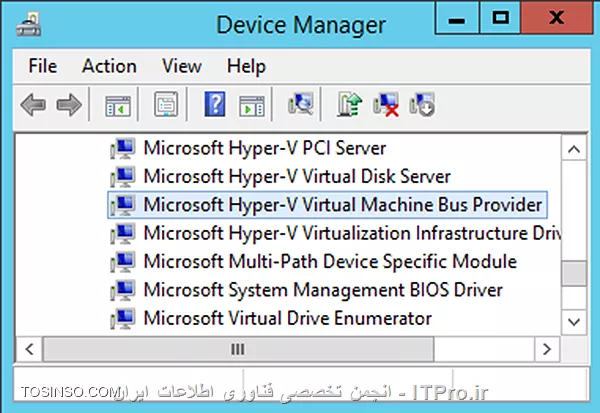Toggle the Show/Hide Console Tree icon
Image resolution: width=600 pixels, height=413 pixels.
click(117, 106)
